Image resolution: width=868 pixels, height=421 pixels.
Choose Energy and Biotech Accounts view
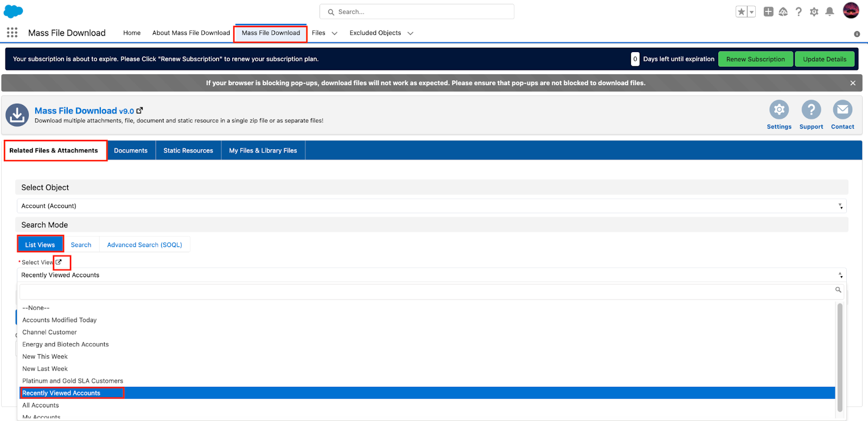427,345
